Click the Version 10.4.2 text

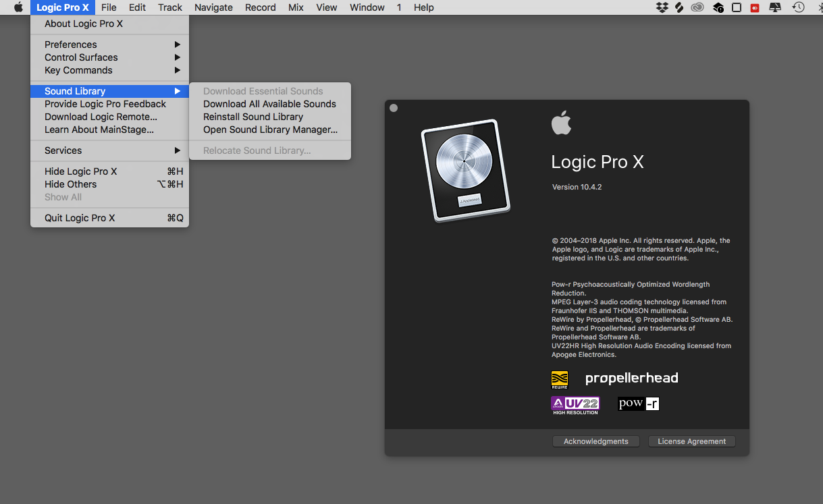coord(577,187)
